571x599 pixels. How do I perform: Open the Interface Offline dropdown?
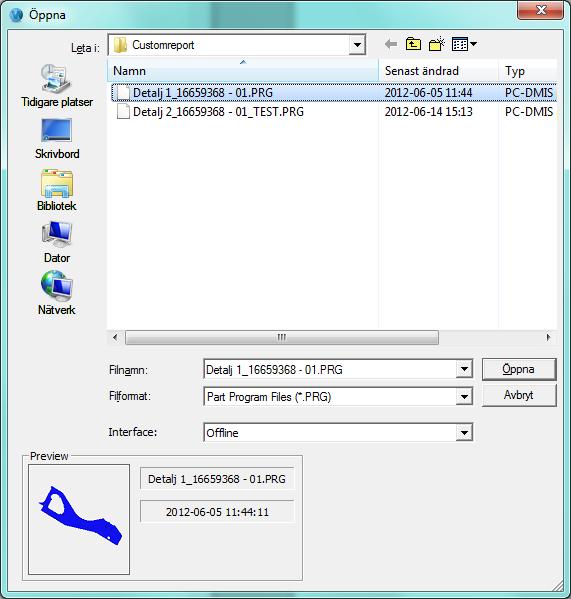(x=464, y=432)
